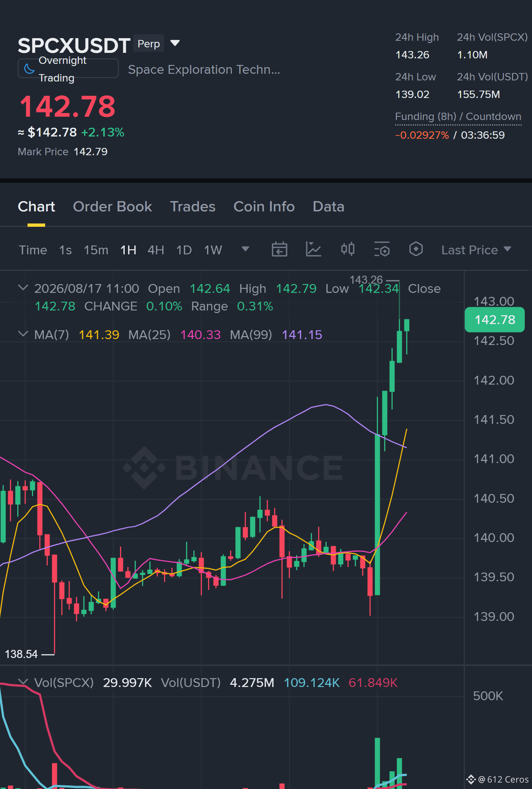Click the 24h Vol(SPCX) value 1.10M
The width and height of the screenshot is (532, 789).
point(472,55)
